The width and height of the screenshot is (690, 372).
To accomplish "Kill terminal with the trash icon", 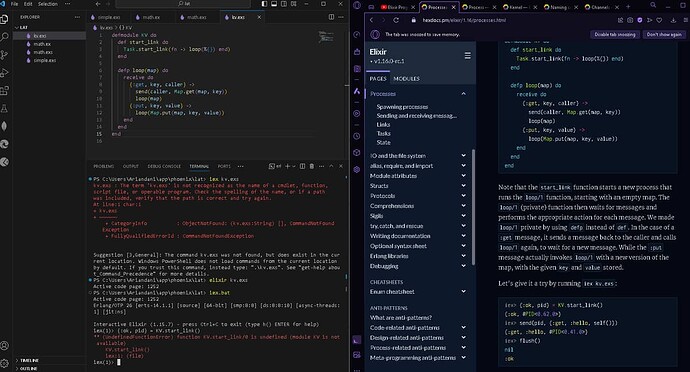I will click(312, 166).
